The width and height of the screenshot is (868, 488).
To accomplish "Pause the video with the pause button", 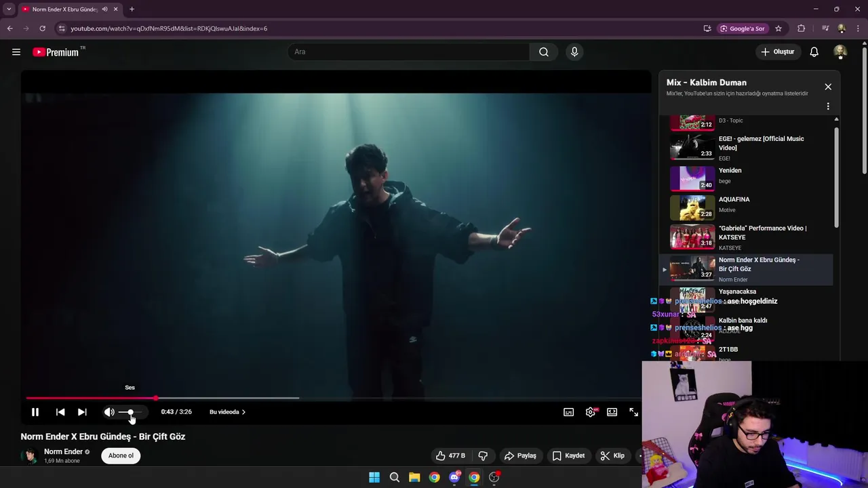I will click(35, 412).
